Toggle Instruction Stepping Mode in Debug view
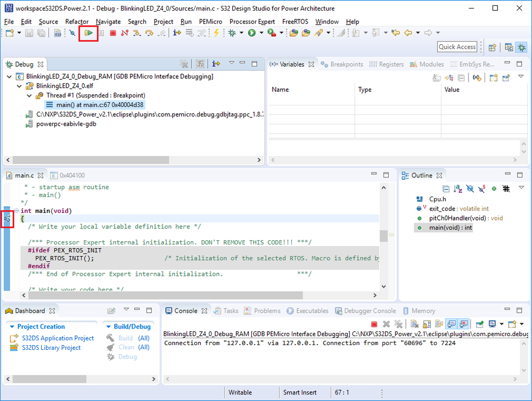 point(216,64)
